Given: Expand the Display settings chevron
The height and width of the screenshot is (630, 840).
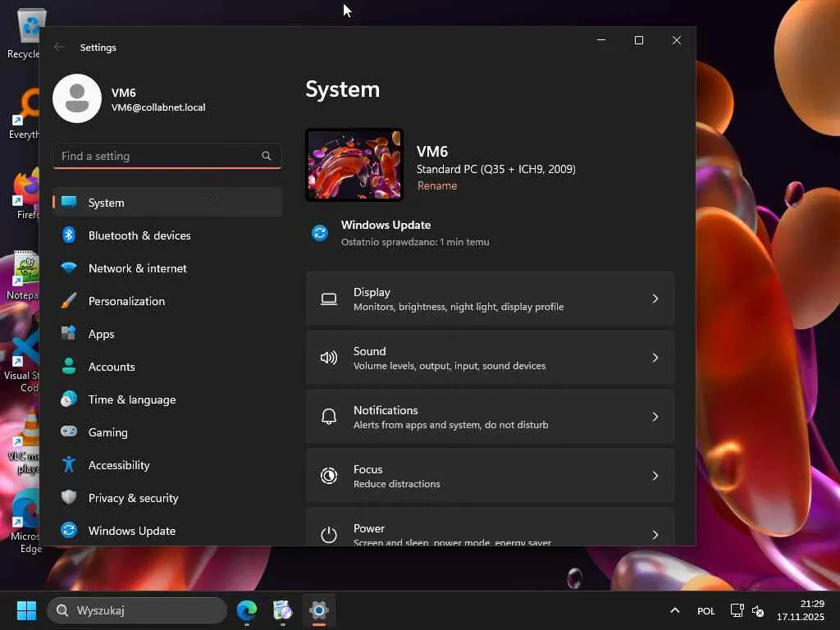Looking at the screenshot, I should pyautogui.click(x=655, y=299).
